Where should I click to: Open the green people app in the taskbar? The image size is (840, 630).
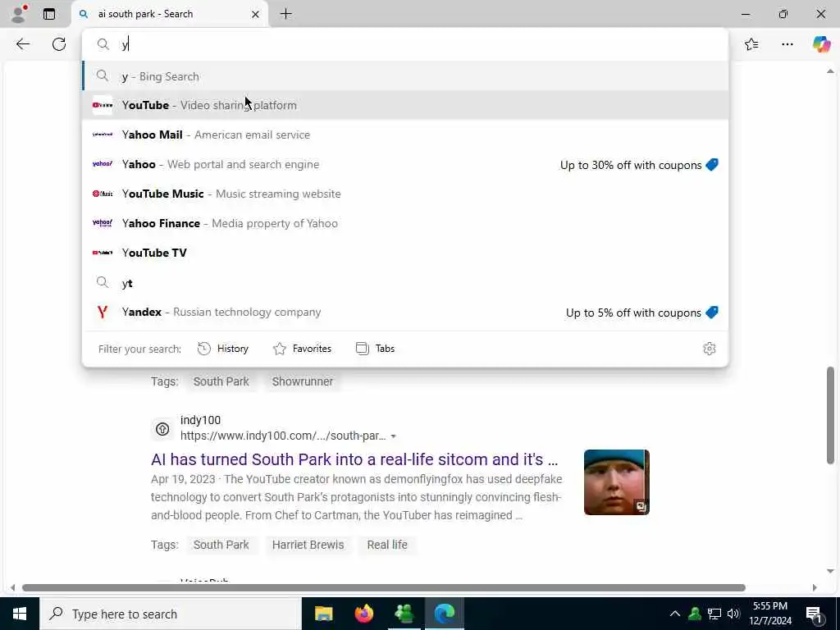404,614
